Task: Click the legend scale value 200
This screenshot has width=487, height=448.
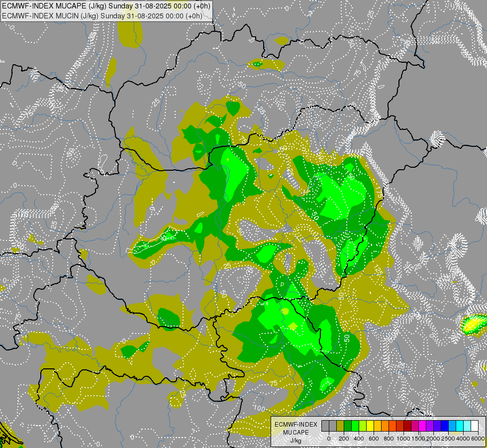Action: tap(344, 439)
